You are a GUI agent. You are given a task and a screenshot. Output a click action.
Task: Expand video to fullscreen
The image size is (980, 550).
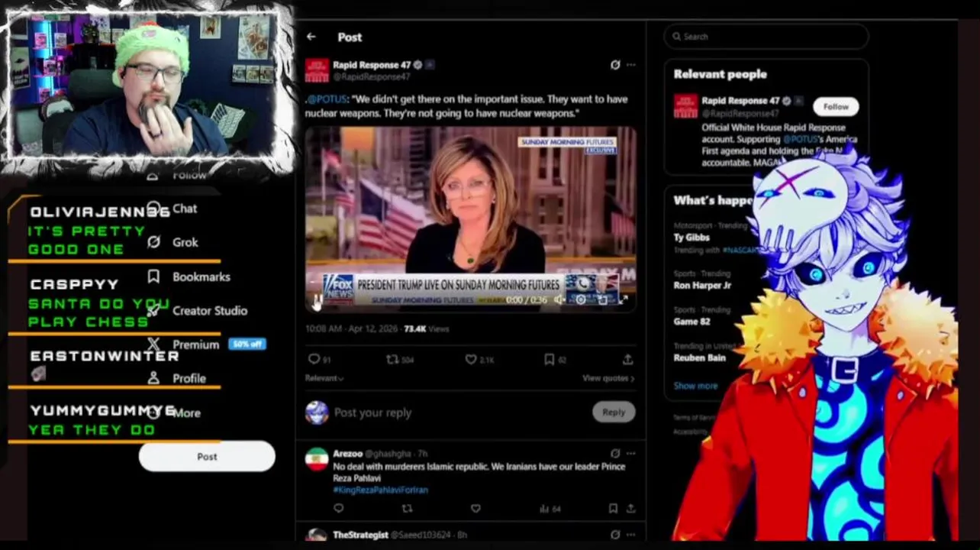tap(623, 300)
